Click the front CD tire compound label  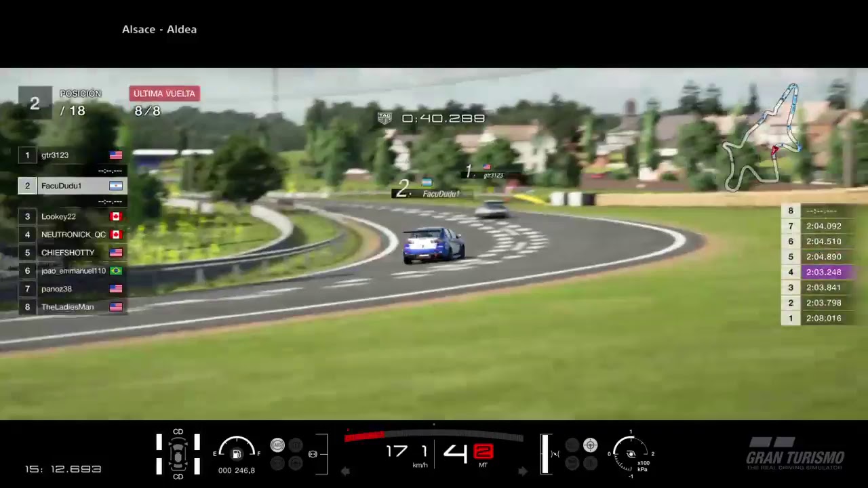pos(178,432)
